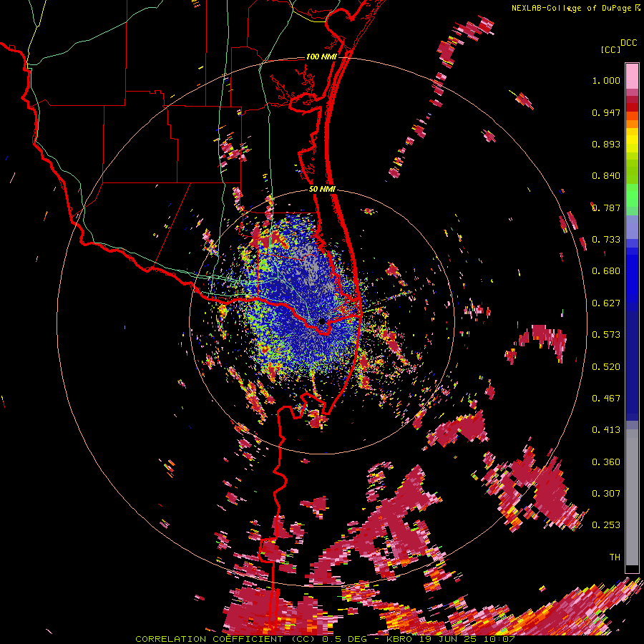
Task: Click the 0.733 scale value
Action: 606,240
